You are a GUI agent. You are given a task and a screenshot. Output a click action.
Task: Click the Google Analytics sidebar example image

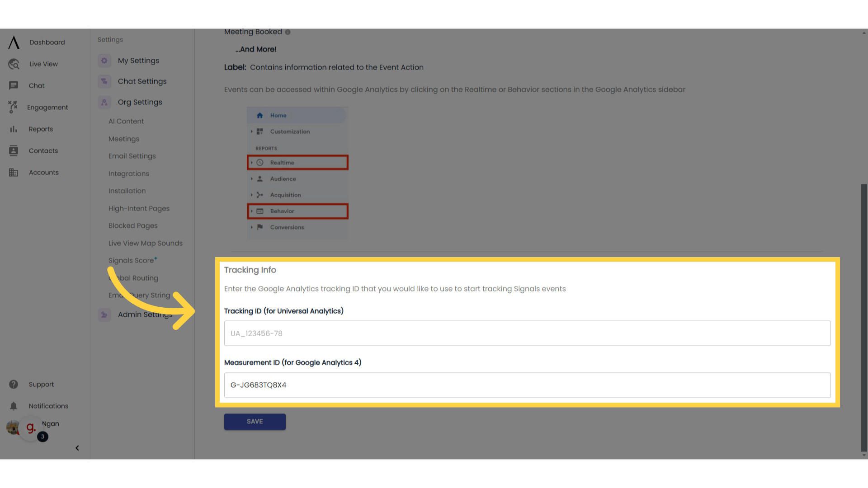tap(297, 173)
